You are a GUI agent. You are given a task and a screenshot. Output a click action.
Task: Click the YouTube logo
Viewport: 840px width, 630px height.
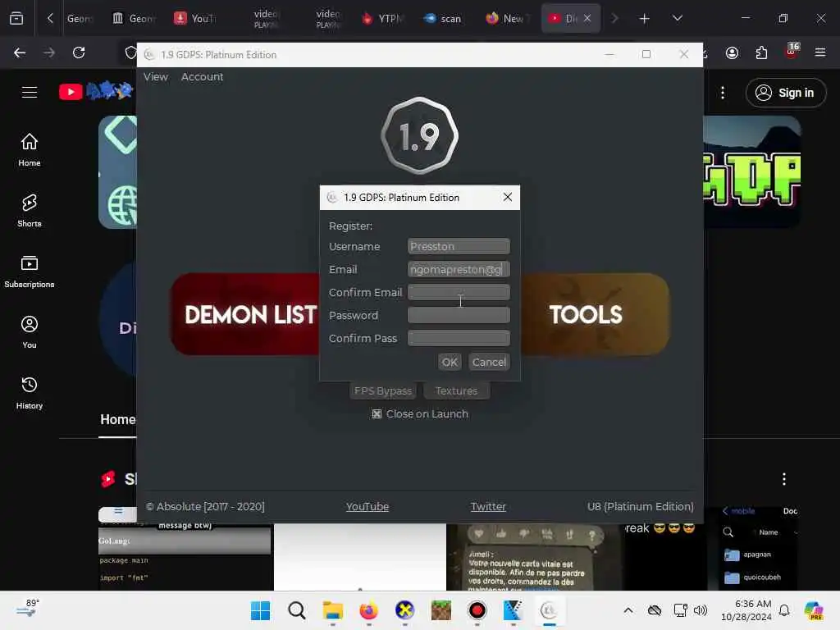point(97,91)
